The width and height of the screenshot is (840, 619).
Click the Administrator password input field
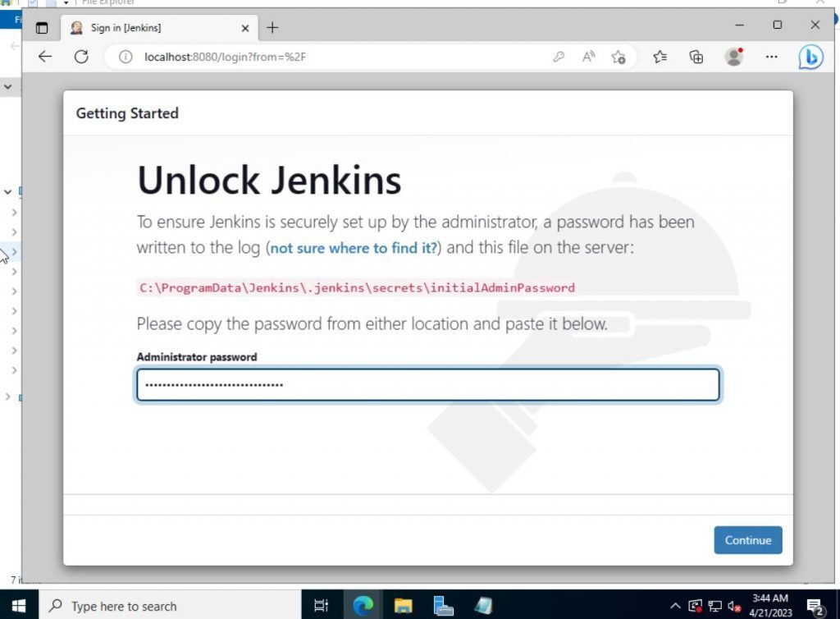[x=427, y=384]
